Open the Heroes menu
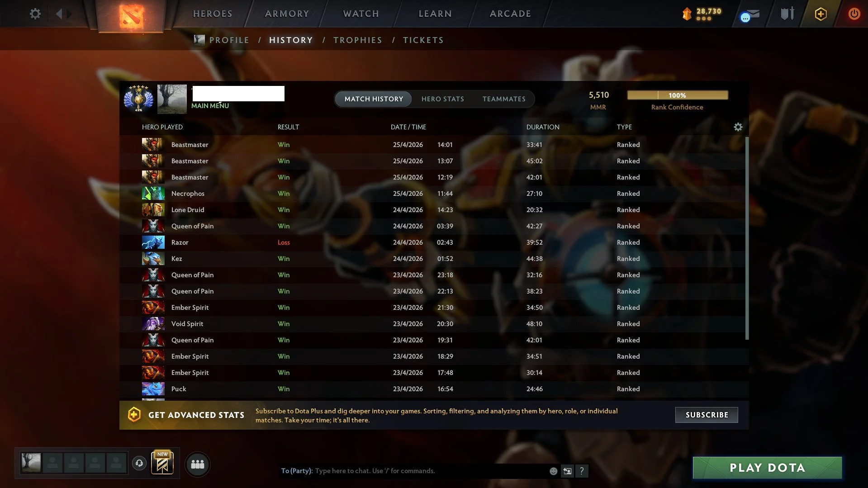The image size is (868, 488). click(213, 14)
